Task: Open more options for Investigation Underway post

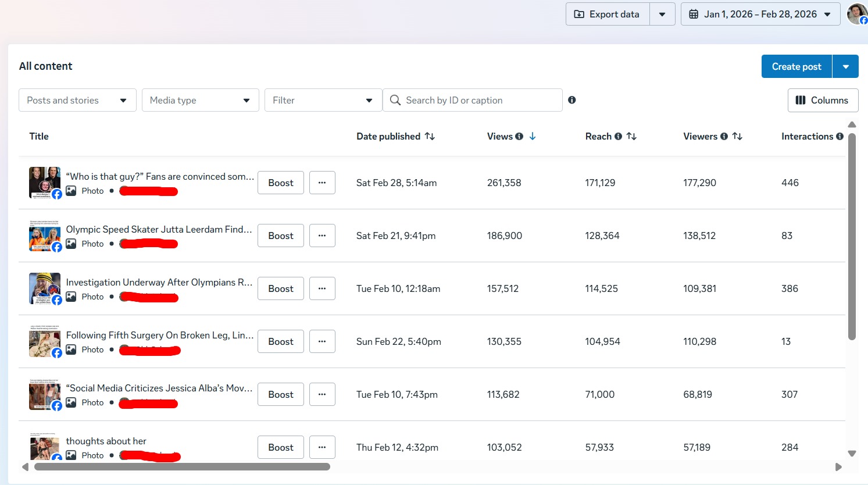Action: coord(322,288)
